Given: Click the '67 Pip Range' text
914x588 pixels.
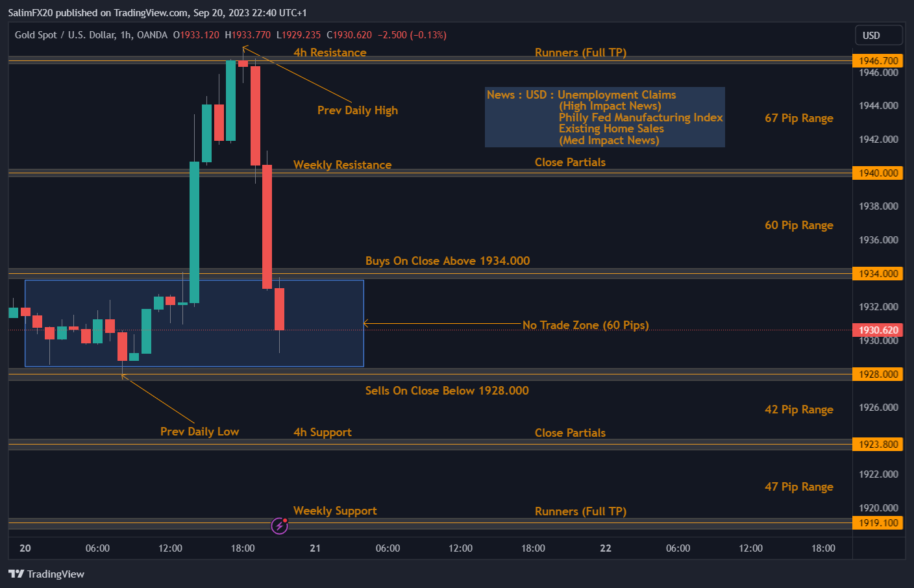Looking at the screenshot, I should pyautogui.click(x=799, y=118).
